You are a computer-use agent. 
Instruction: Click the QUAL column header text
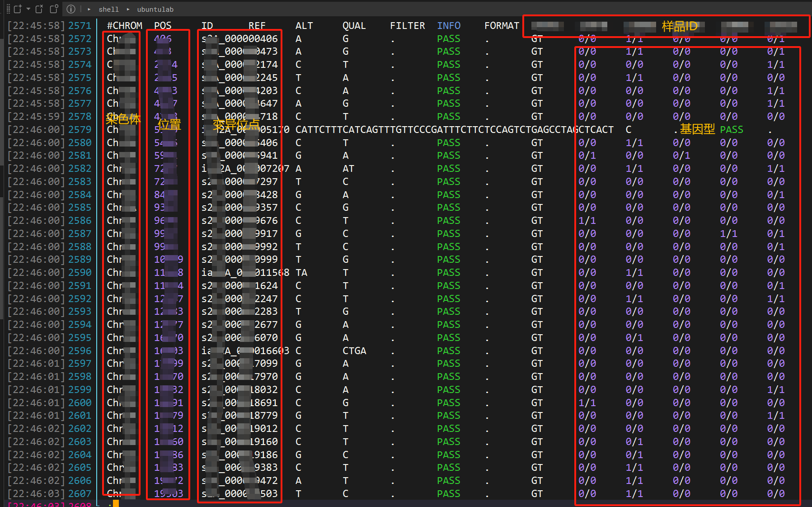pos(354,26)
